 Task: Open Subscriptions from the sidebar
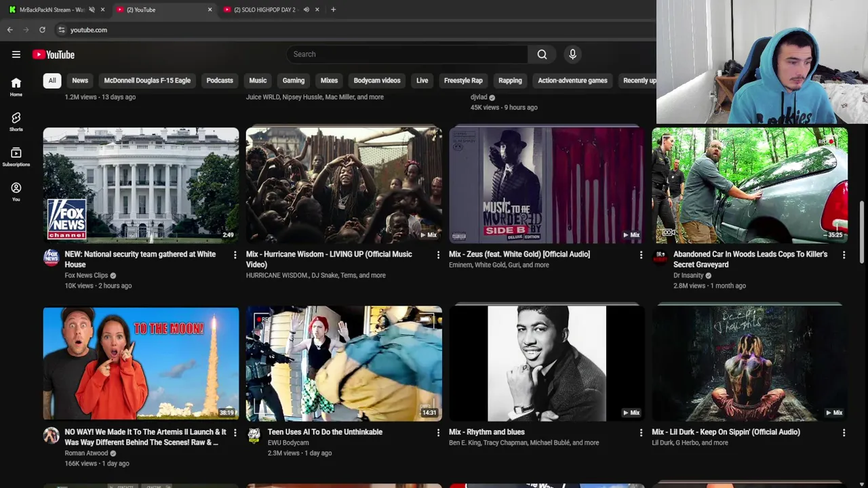(16, 157)
